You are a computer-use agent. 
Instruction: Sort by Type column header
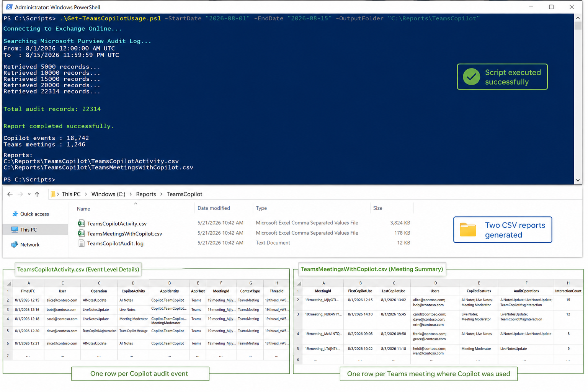[x=261, y=208]
